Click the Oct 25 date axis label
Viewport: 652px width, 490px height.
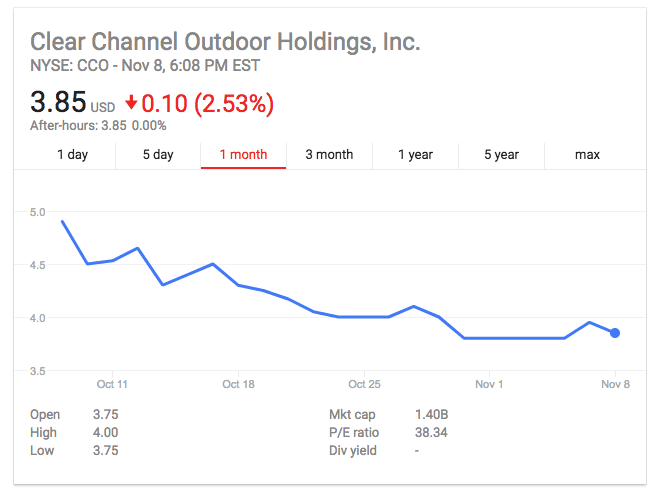point(364,384)
